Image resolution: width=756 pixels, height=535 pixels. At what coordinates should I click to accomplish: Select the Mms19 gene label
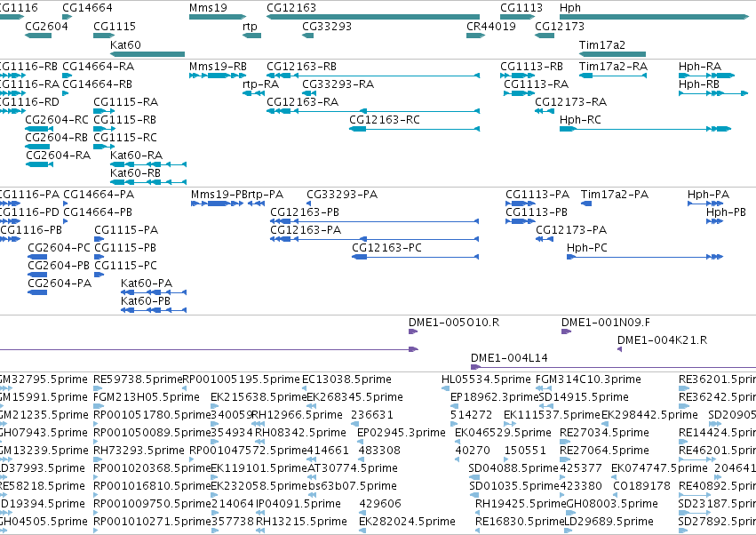tap(208, 8)
